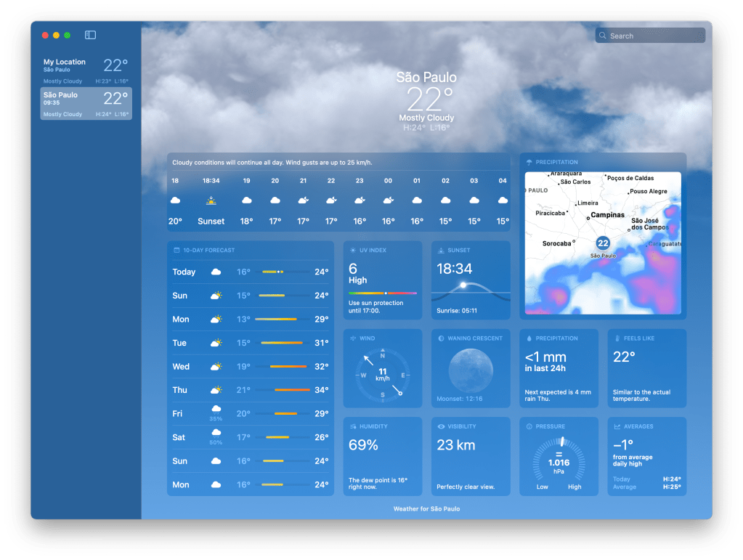The image size is (743, 560).
Task: Click the umbrella icon in Precipitation map header
Action: (x=529, y=162)
